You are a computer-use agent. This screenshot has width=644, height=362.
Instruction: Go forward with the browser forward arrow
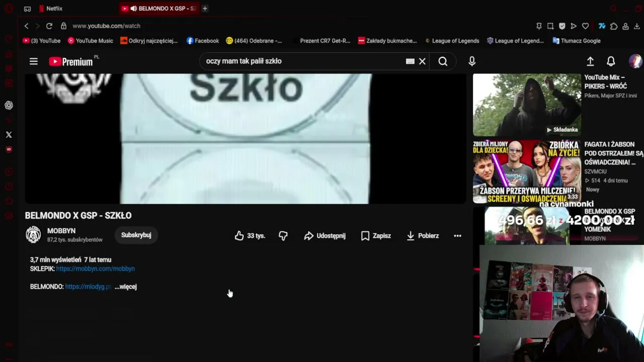point(37,26)
